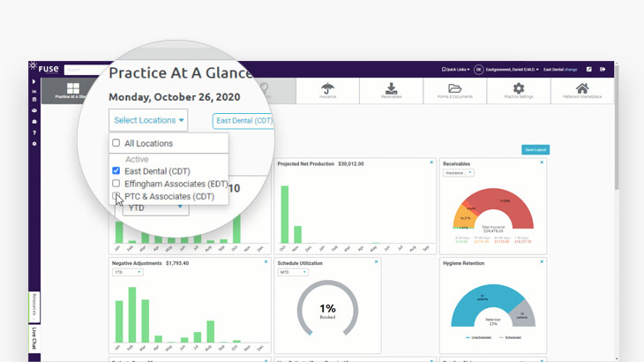The image size is (644, 362).
Task: Click the 1% Booked gauge
Action: tap(327, 308)
